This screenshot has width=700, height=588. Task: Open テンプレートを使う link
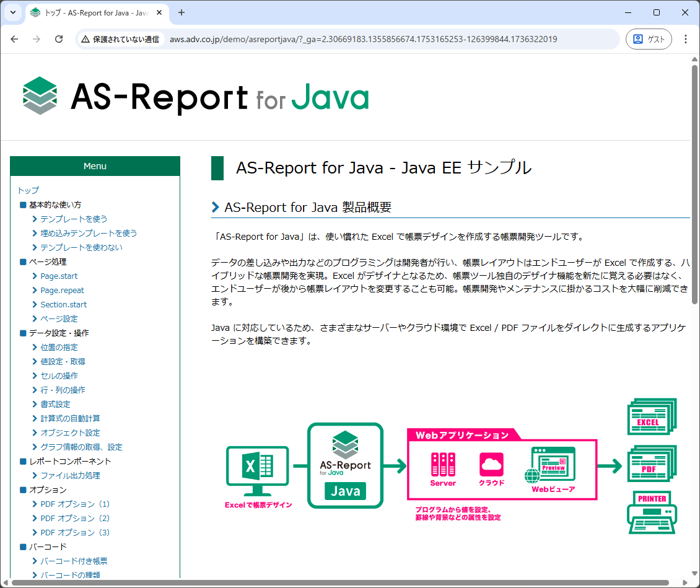point(74,219)
